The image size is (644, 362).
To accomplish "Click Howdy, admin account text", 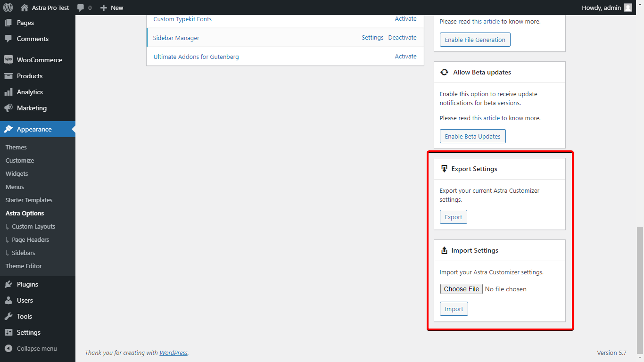I will tap(602, 8).
